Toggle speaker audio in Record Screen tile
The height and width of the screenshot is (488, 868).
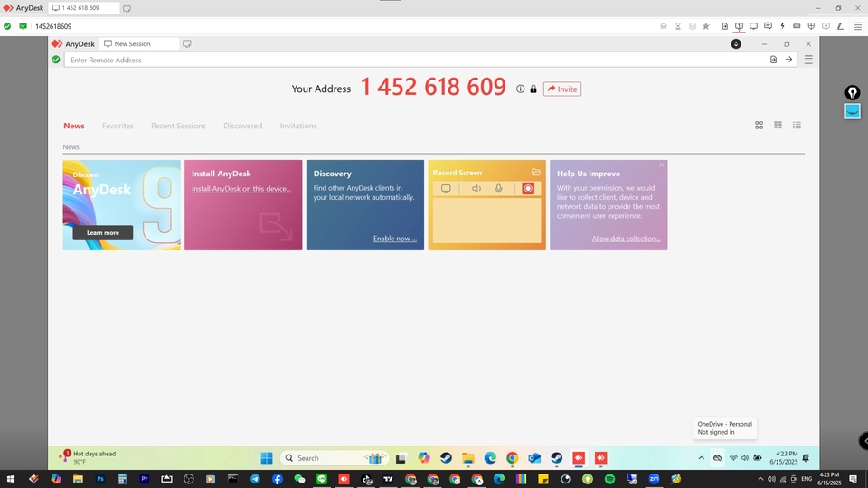[x=476, y=189]
